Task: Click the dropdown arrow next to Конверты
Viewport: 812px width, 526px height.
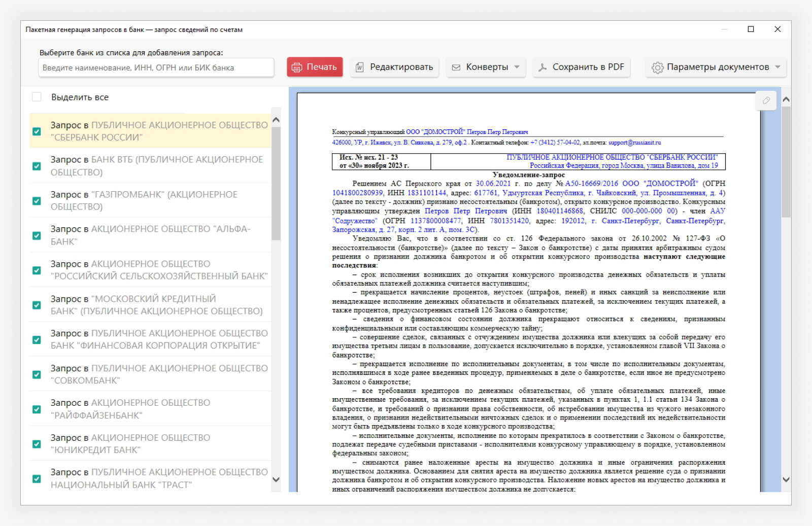Action: (x=517, y=67)
